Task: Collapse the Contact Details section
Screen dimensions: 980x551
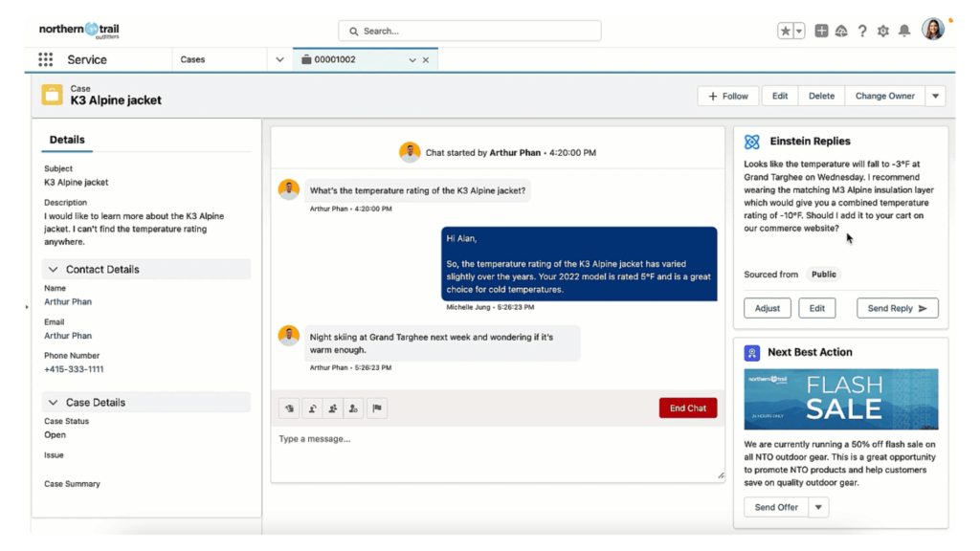Action: pos(54,269)
